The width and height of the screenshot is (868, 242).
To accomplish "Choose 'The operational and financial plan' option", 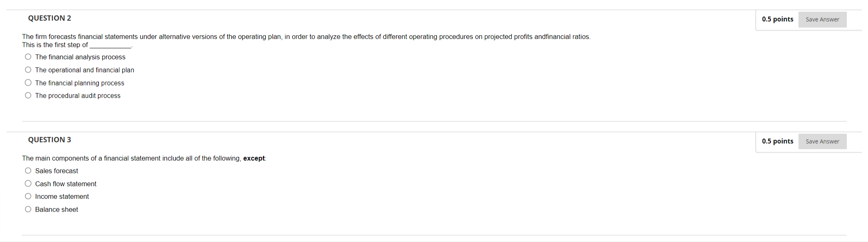I will (x=28, y=70).
